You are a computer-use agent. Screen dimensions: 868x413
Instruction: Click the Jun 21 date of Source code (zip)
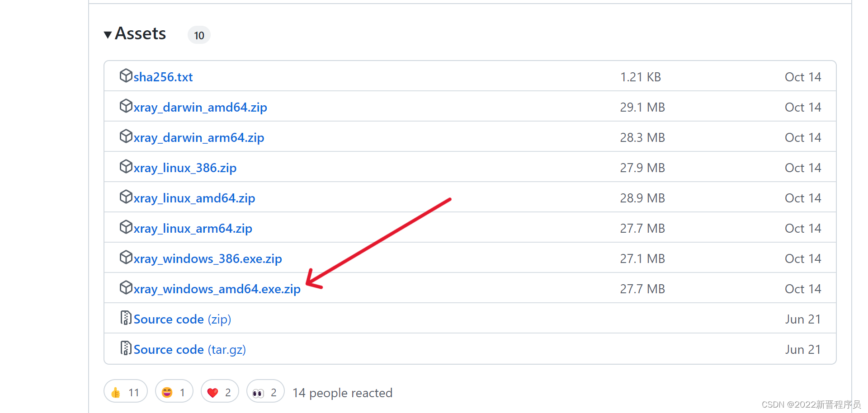click(x=803, y=319)
